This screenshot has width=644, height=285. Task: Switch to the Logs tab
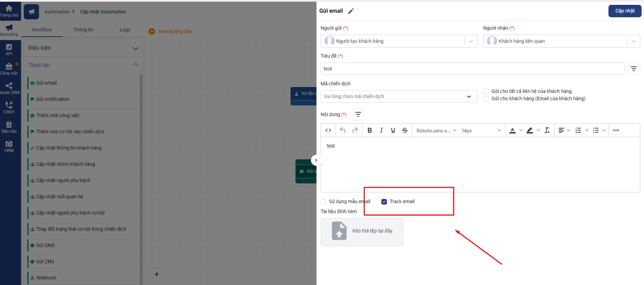pos(125,30)
